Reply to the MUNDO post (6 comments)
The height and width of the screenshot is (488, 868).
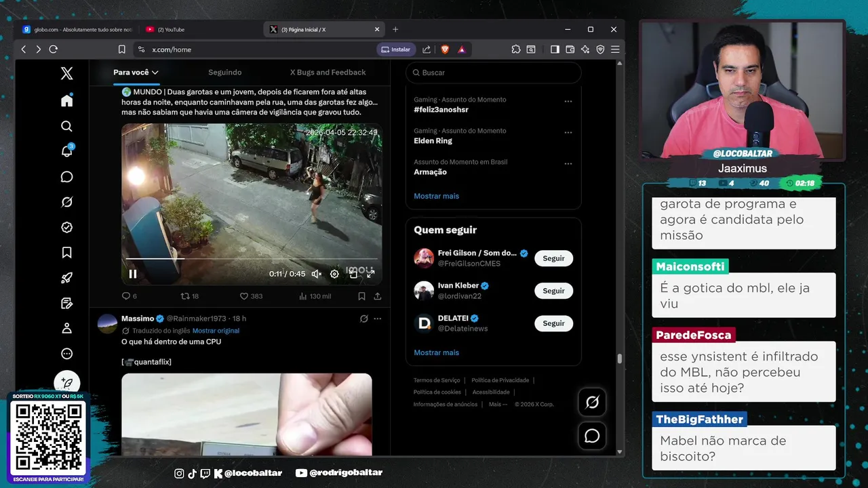pyautogui.click(x=129, y=296)
